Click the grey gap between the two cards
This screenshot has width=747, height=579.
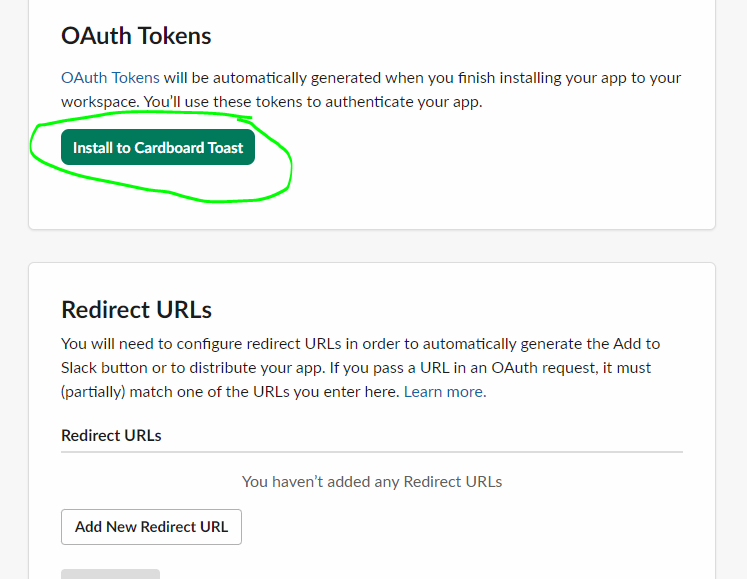372,246
